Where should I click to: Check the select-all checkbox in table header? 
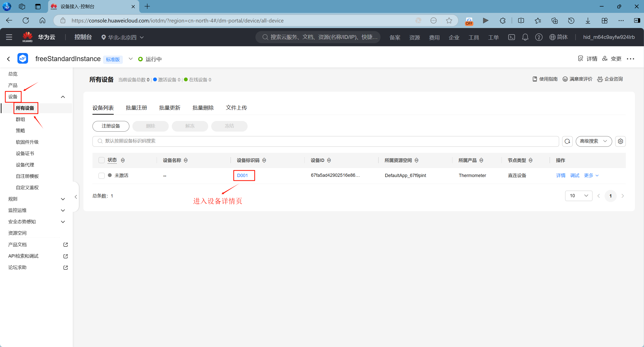(102, 160)
